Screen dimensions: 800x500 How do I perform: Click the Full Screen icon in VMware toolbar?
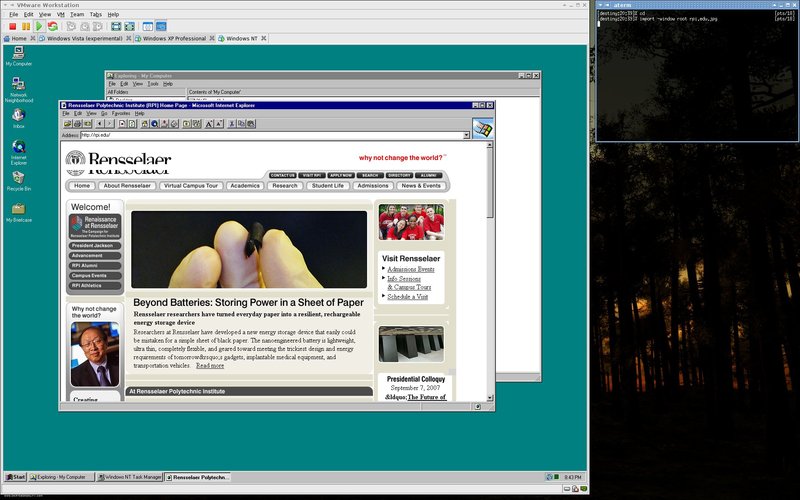tap(116, 26)
